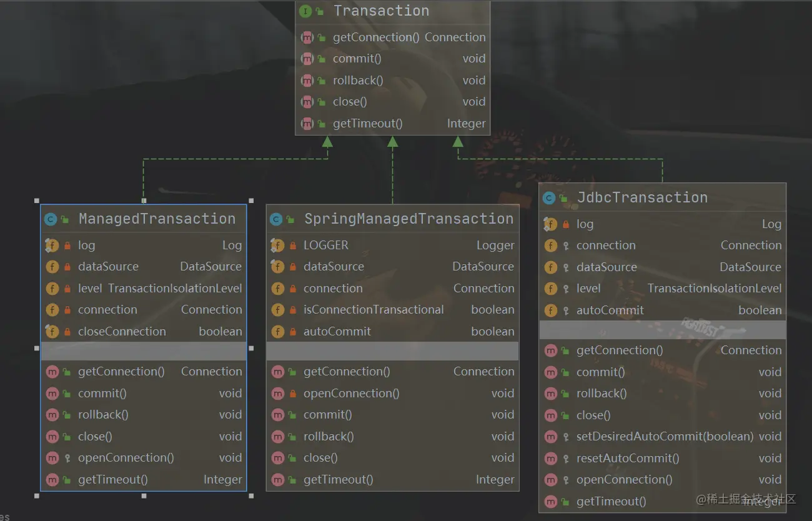Viewport: 812px width, 521px height.
Task: Select the ManagedTransaction class title
Action: (x=157, y=219)
